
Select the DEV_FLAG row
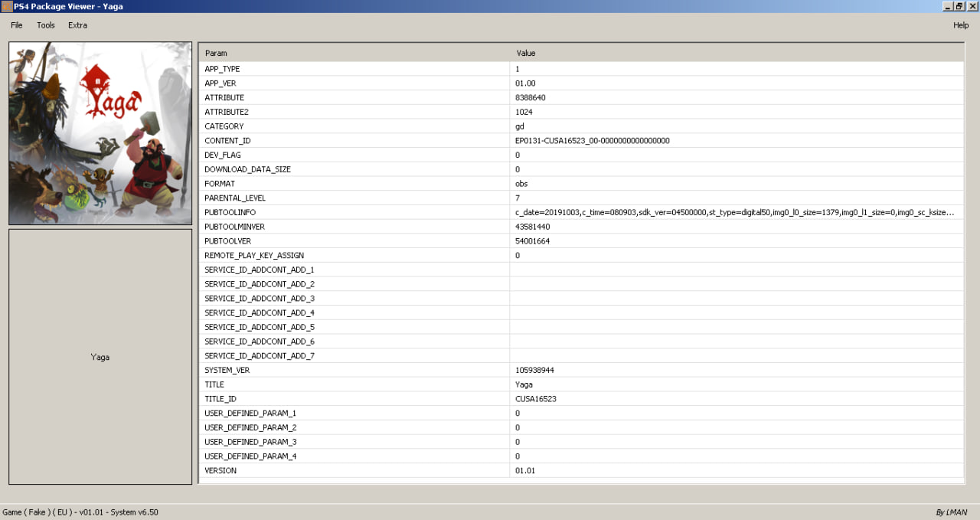[582, 155]
